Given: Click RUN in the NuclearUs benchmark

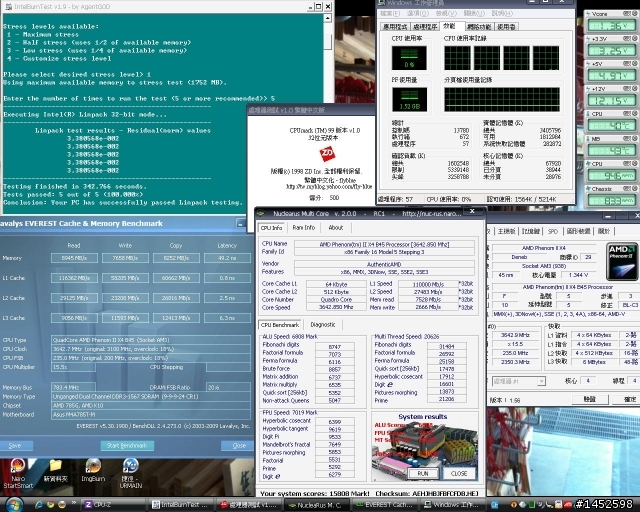Looking at the screenshot, I should (423, 473).
